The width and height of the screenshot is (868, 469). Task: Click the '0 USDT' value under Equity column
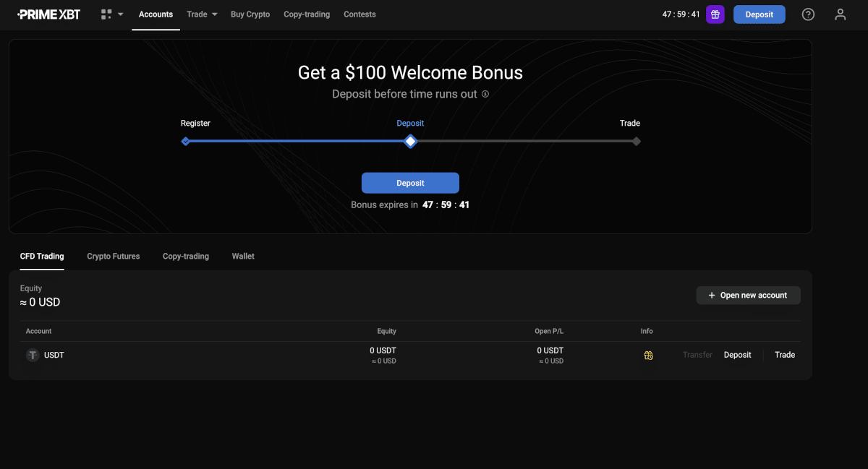tap(383, 350)
